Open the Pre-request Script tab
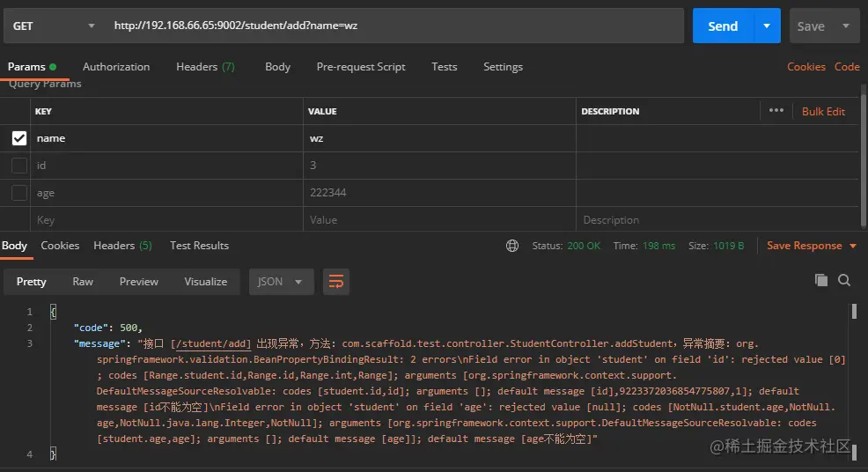 coord(361,67)
